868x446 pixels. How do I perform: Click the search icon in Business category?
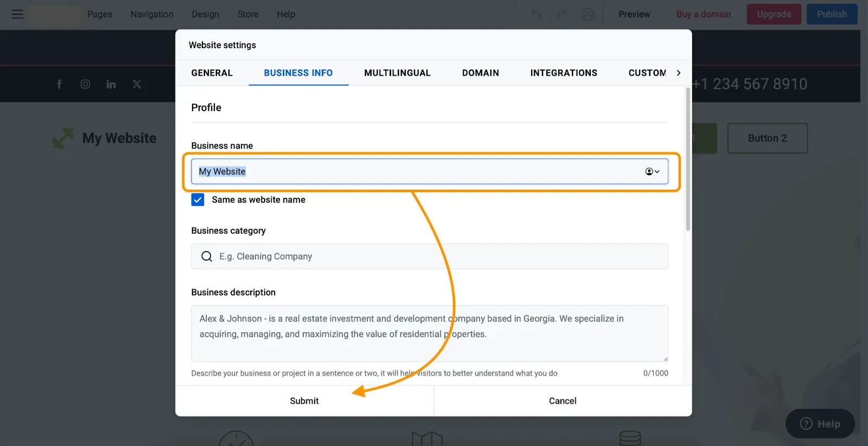[x=207, y=256]
